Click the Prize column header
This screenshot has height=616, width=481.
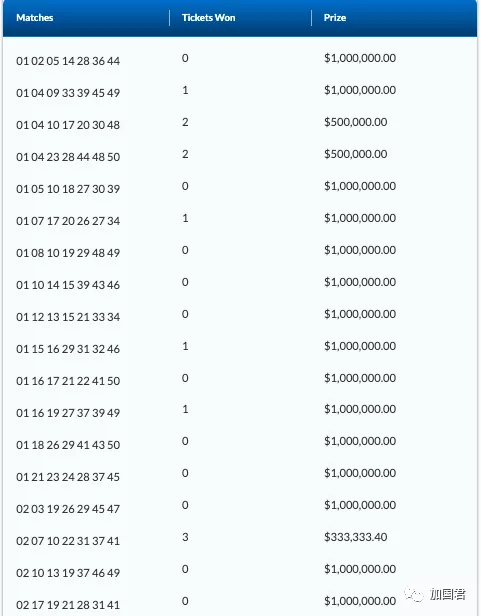[x=335, y=18]
